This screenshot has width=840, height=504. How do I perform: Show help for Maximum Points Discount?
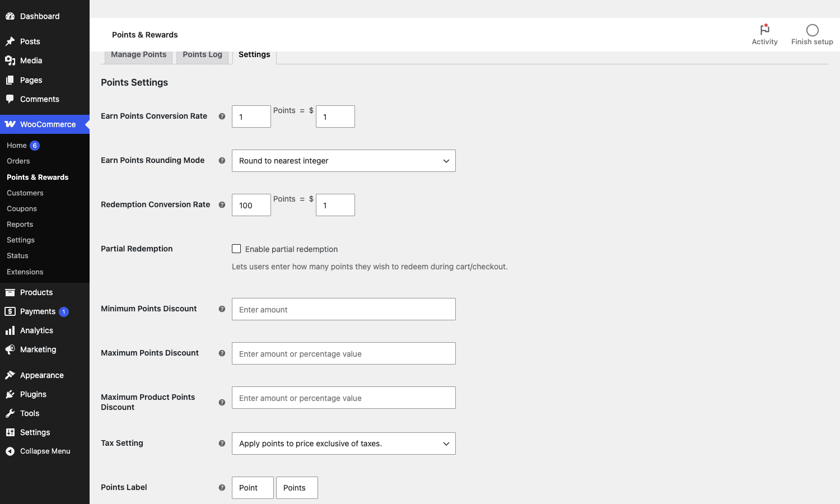222,353
